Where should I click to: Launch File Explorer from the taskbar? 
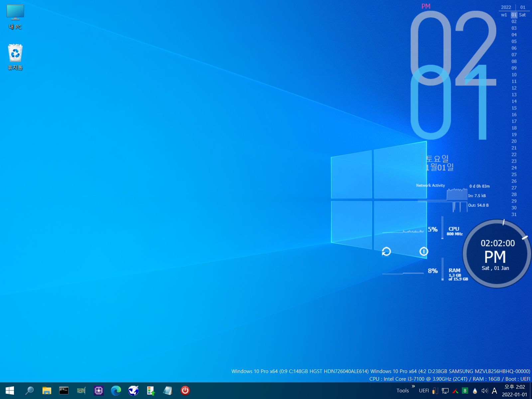pyautogui.click(x=47, y=391)
